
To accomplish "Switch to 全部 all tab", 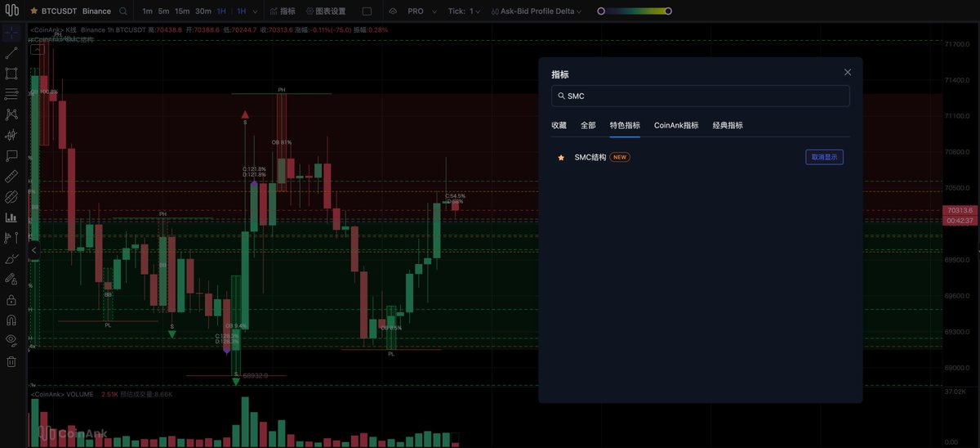I will [588, 125].
